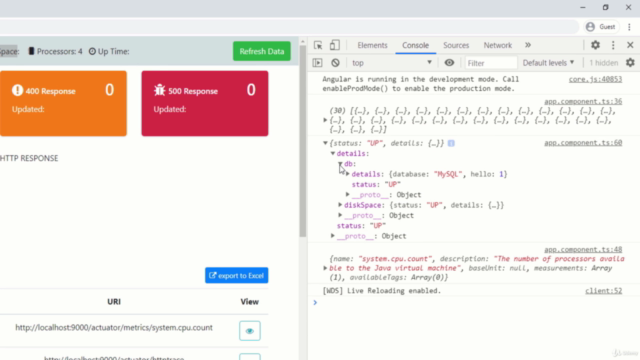Image resolution: width=640 pixels, height=360 pixels.
Task: Open the Default levels dropdown
Action: [x=548, y=63]
